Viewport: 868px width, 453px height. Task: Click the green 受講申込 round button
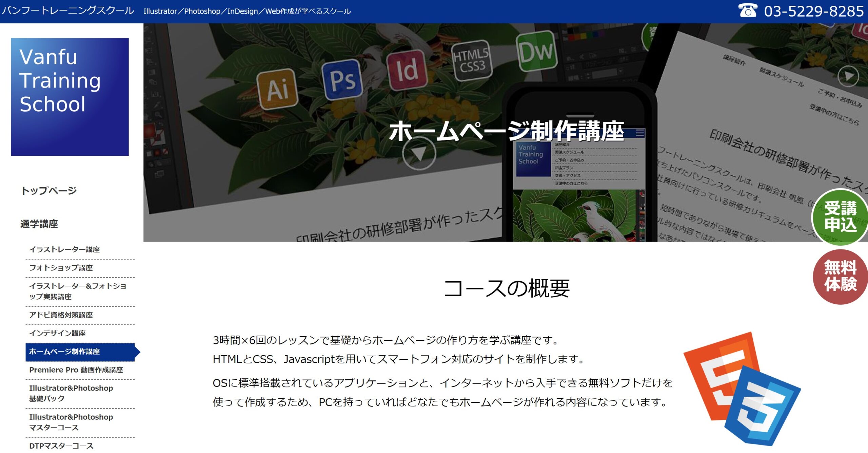point(840,216)
